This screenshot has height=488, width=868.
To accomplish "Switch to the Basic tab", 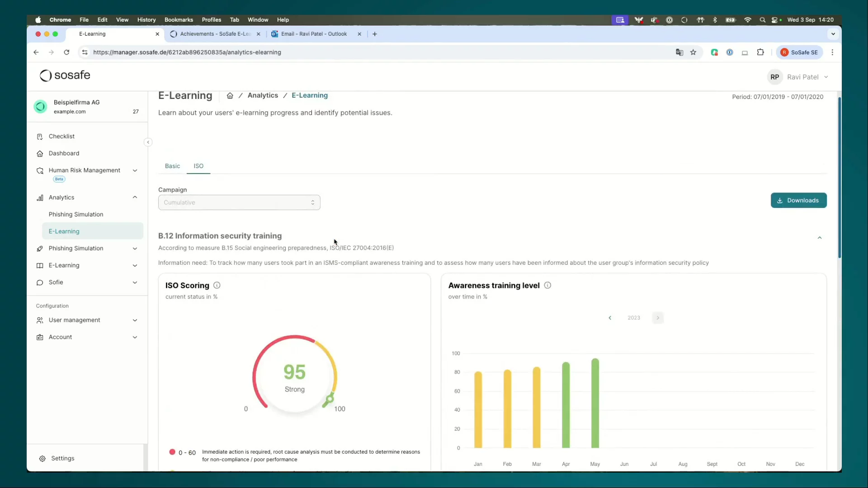I will click(x=172, y=166).
